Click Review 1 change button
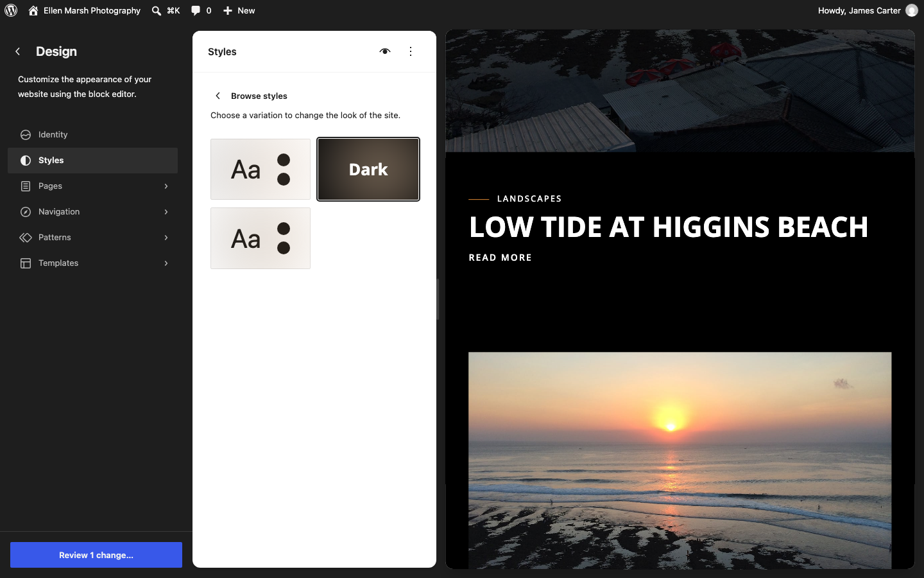The height and width of the screenshot is (578, 924). pyautogui.click(x=96, y=555)
